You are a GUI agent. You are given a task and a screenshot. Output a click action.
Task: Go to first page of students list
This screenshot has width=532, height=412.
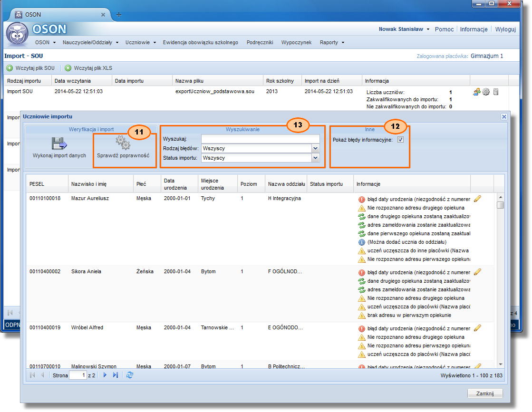(33, 375)
